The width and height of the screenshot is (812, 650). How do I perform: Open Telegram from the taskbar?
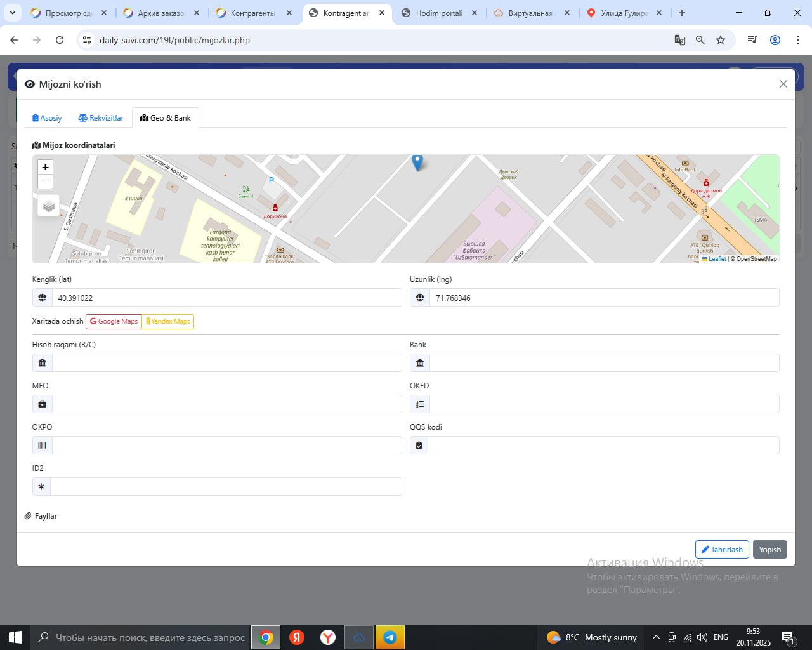390,637
